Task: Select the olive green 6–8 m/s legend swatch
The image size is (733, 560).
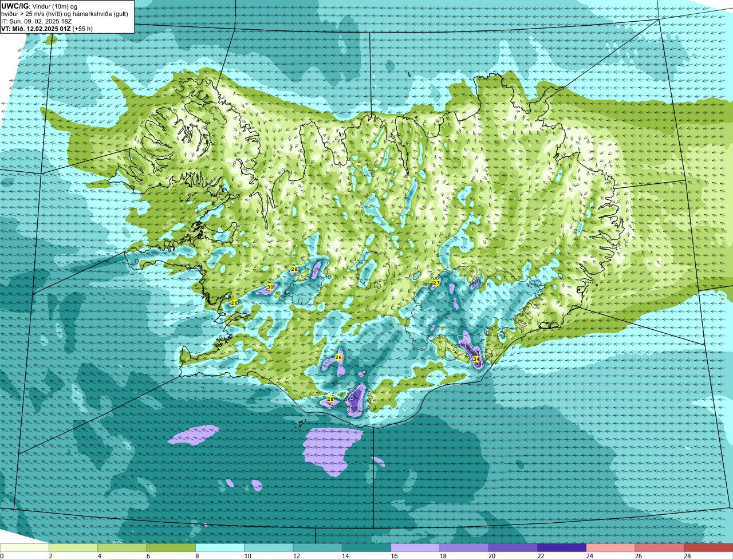Action: [x=171, y=547]
